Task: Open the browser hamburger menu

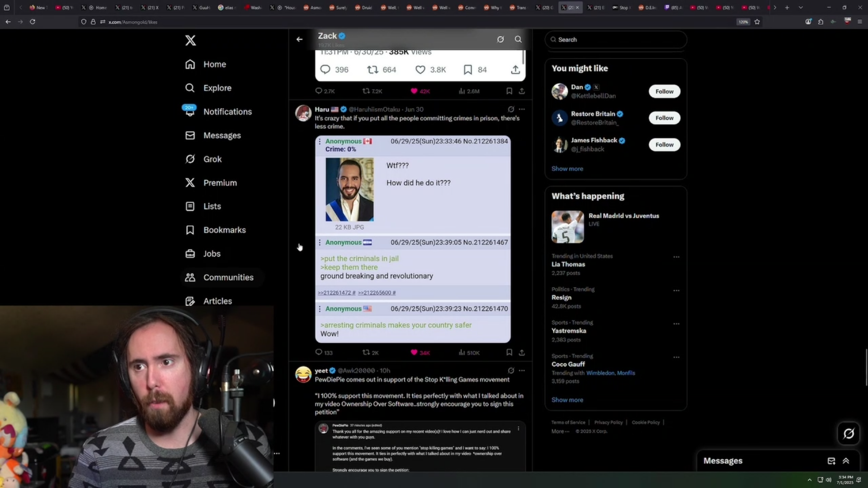Action: (x=859, y=22)
